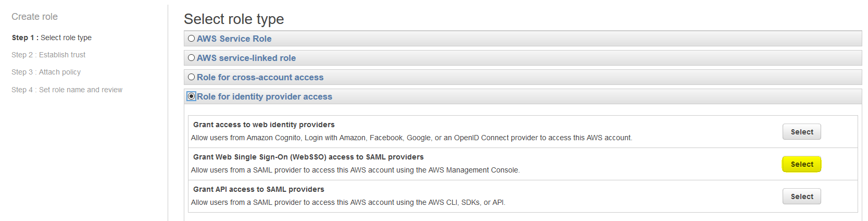Click the Grant Web Single Sign-On (WebSSO) heading

coord(308,157)
